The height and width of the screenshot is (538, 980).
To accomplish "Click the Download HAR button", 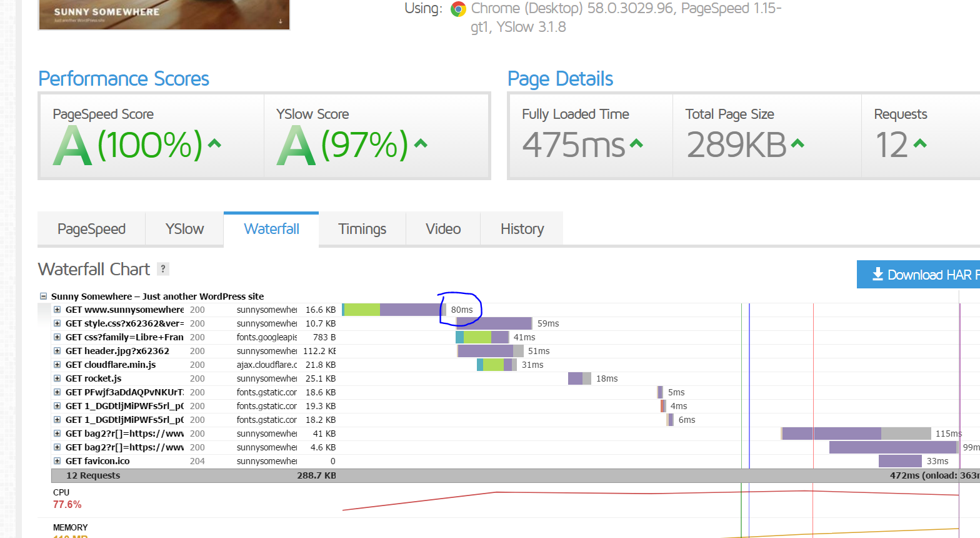I will coord(919,275).
